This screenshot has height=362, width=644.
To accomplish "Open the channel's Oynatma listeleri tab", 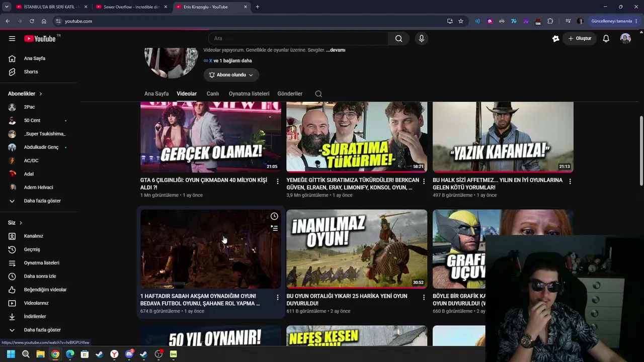I will 249,94.
